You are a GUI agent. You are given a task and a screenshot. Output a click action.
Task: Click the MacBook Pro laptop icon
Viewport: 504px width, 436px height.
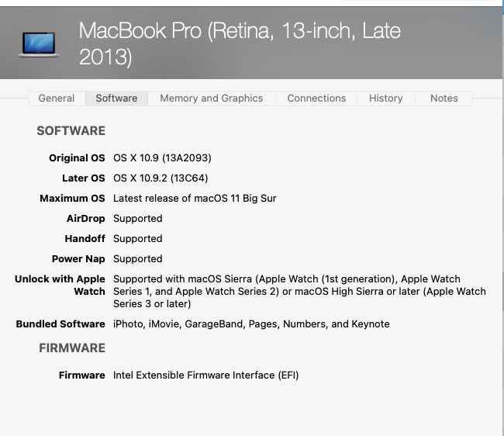coord(39,43)
